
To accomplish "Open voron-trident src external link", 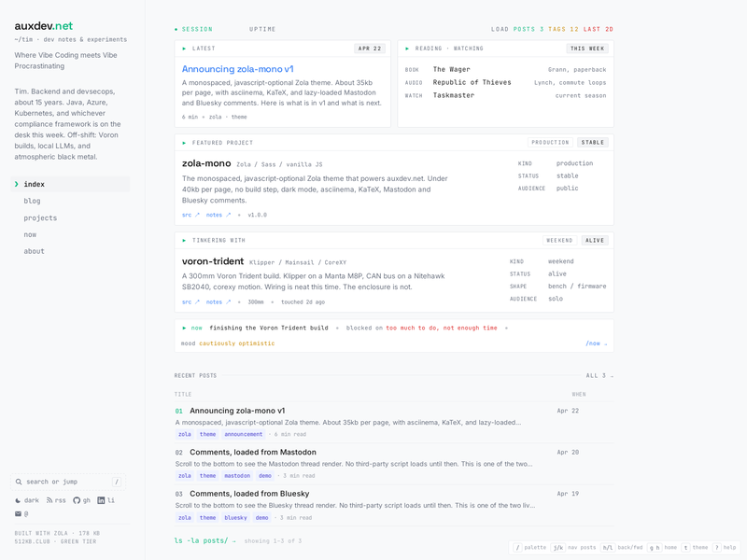I will (x=190, y=302).
